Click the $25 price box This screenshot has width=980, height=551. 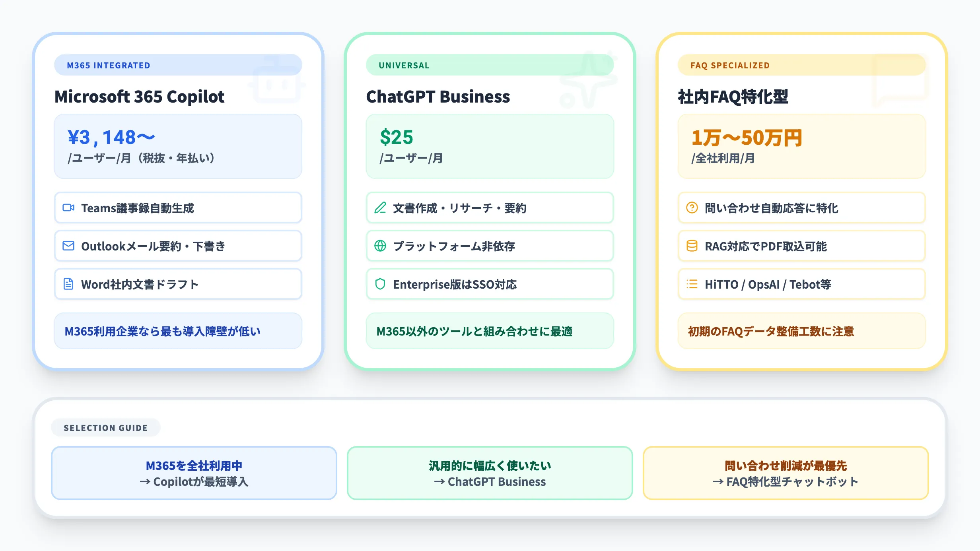(490, 146)
